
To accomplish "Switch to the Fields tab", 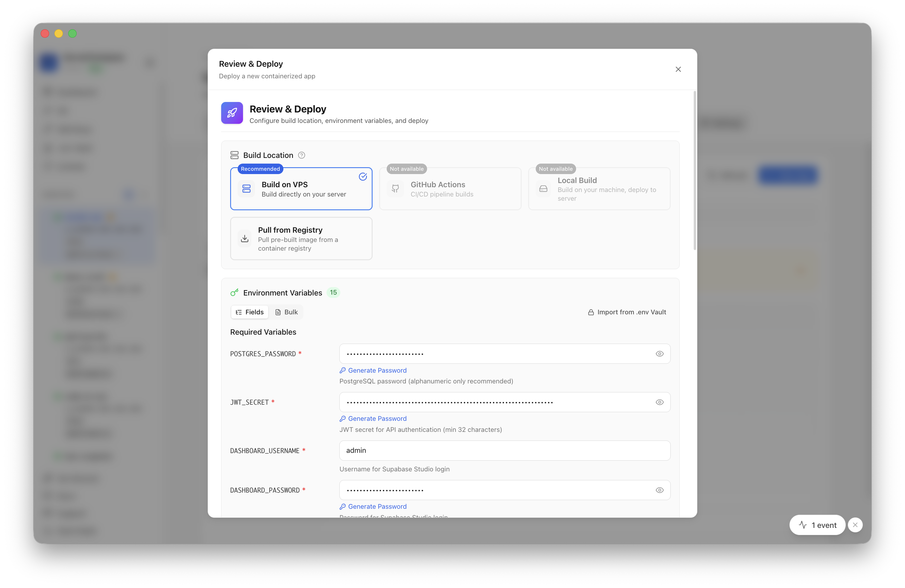I will point(250,312).
